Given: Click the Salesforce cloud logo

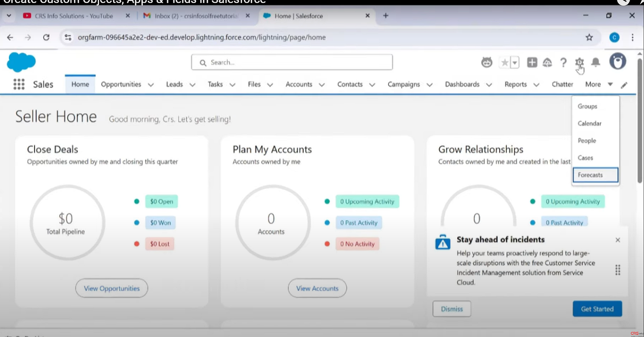Looking at the screenshot, I should [x=21, y=62].
